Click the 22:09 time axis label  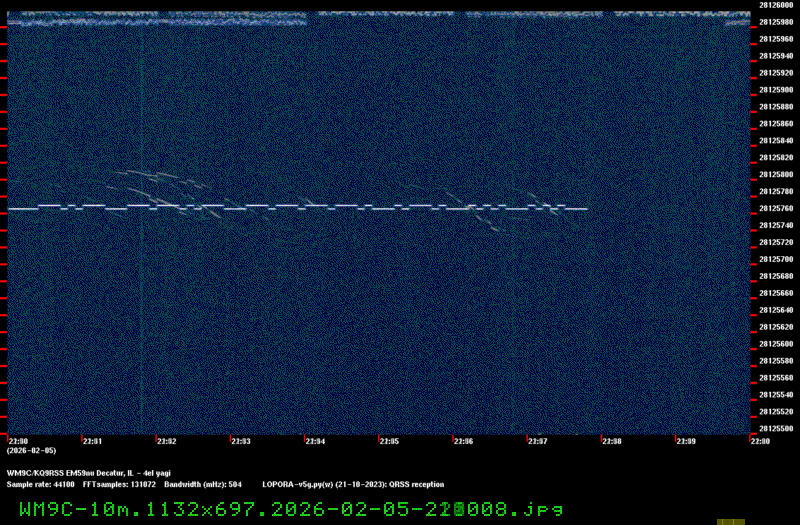tap(686, 441)
